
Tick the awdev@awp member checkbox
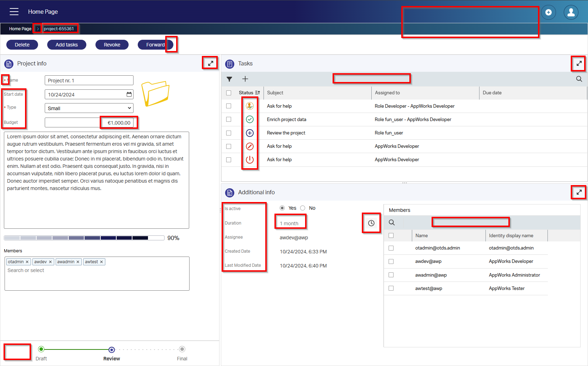pos(391,261)
